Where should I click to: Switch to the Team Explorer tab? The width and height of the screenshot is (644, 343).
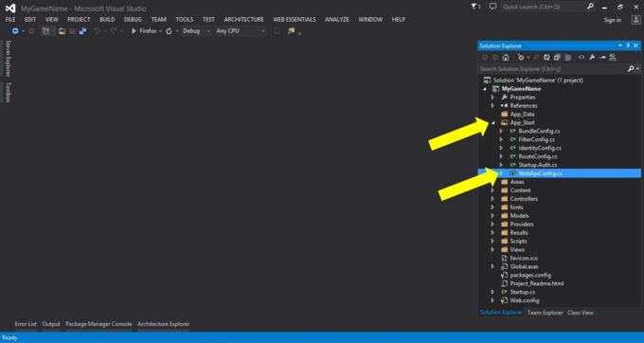545,313
